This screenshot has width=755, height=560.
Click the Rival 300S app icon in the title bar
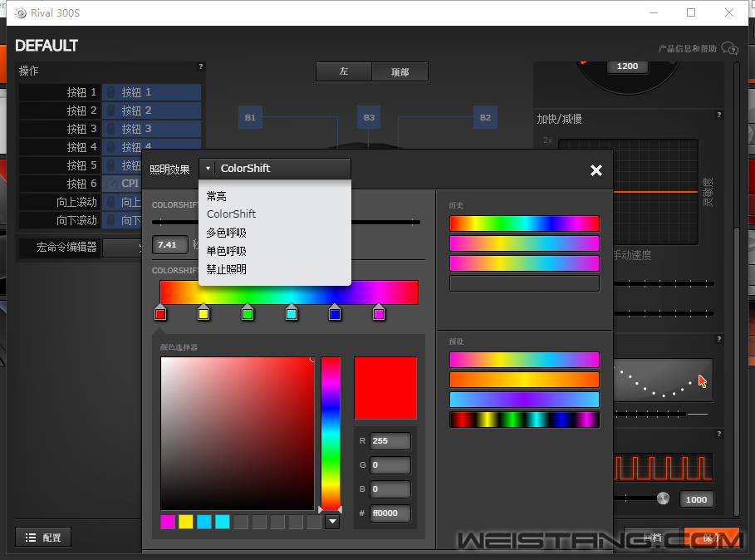coord(20,13)
